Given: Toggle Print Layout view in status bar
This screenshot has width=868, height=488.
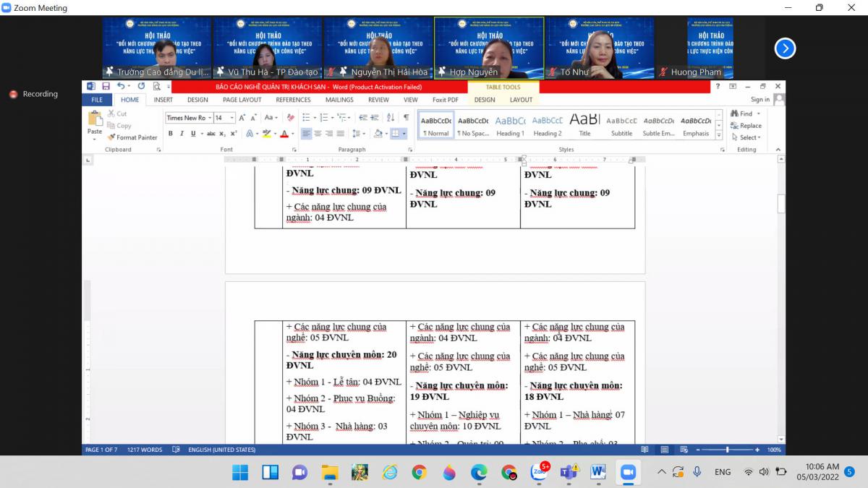Looking at the screenshot, I should [664, 450].
